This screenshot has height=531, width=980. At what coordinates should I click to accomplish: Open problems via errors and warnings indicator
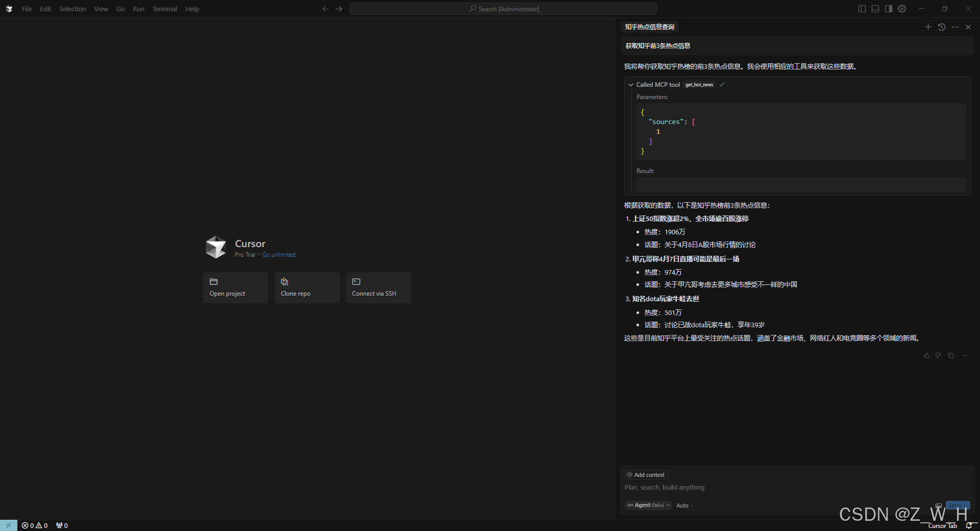[x=35, y=525]
